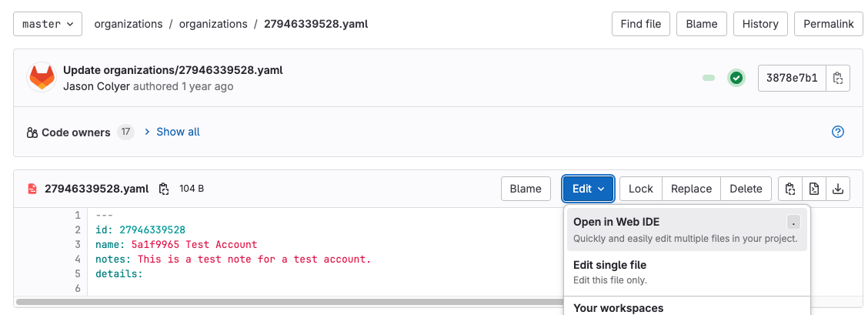Click the 104 B file size text
868x315 pixels.
[x=192, y=189]
